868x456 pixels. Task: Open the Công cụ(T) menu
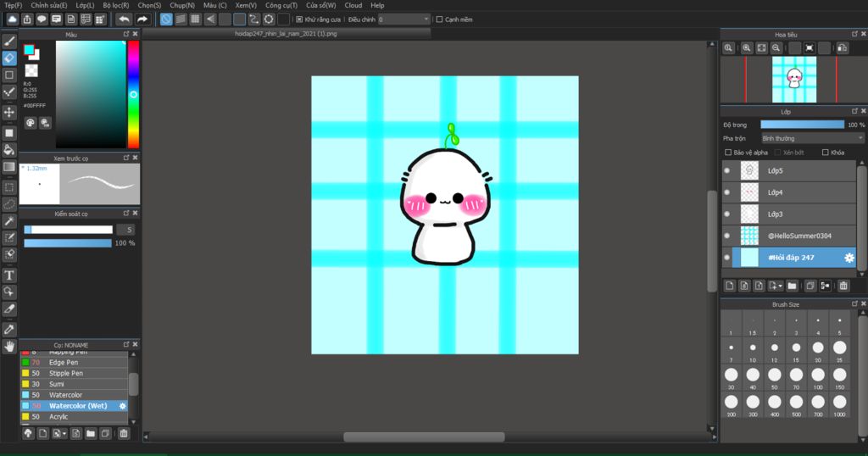point(281,5)
